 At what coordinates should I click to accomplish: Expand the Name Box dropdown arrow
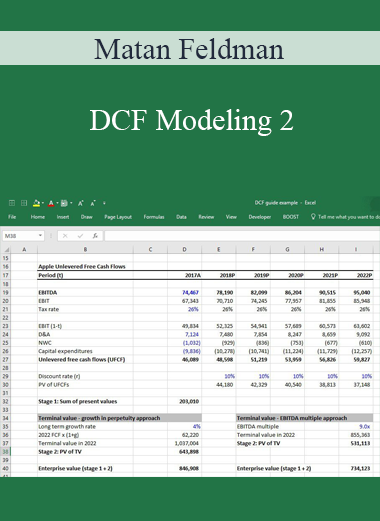(40, 236)
